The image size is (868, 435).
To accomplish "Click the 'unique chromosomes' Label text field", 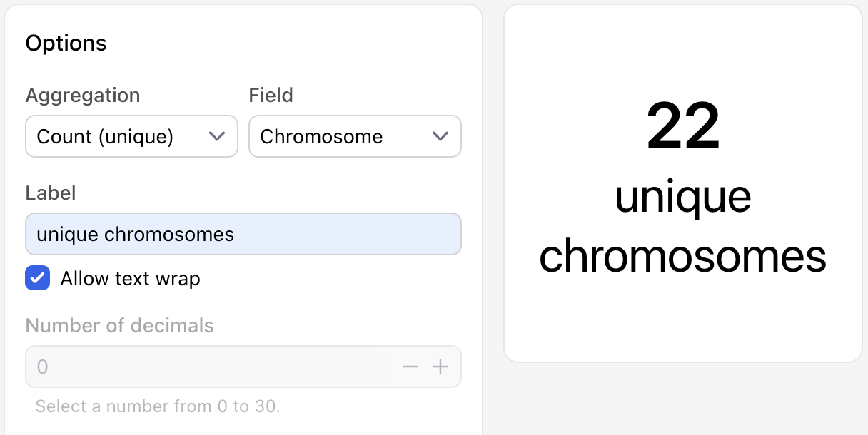I will tap(243, 234).
